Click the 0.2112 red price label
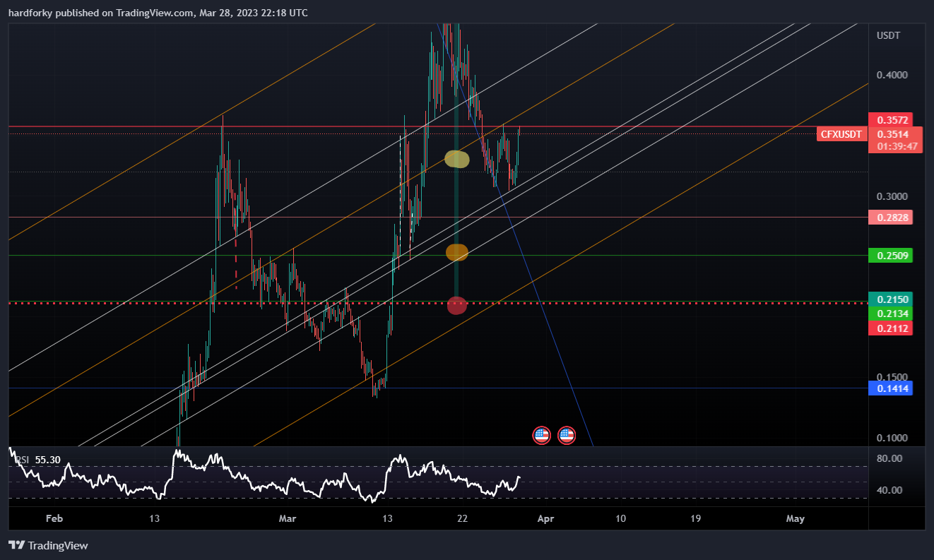The height and width of the screenshot is (560, 934). tap(890, 328)
